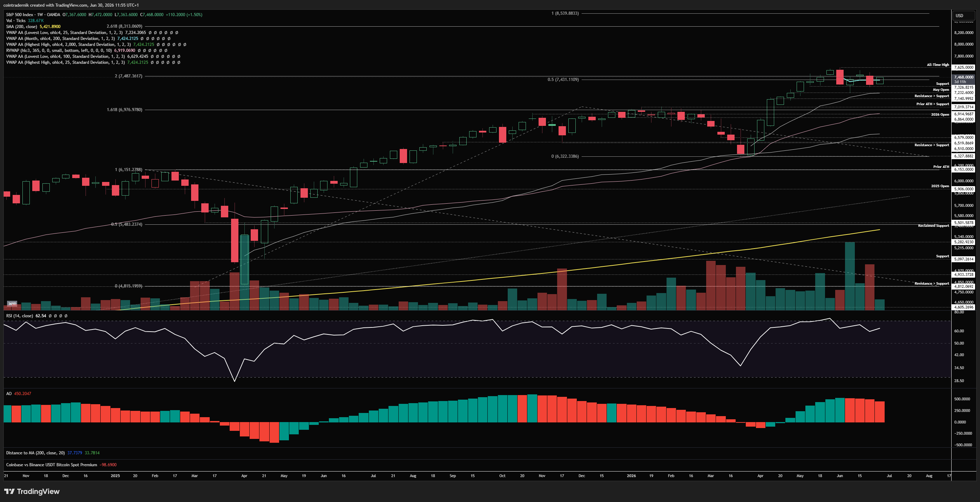Click the Sep label on the time axis
Screen dimensions: 980x502
pyautogui.click(x=453, y=476)
